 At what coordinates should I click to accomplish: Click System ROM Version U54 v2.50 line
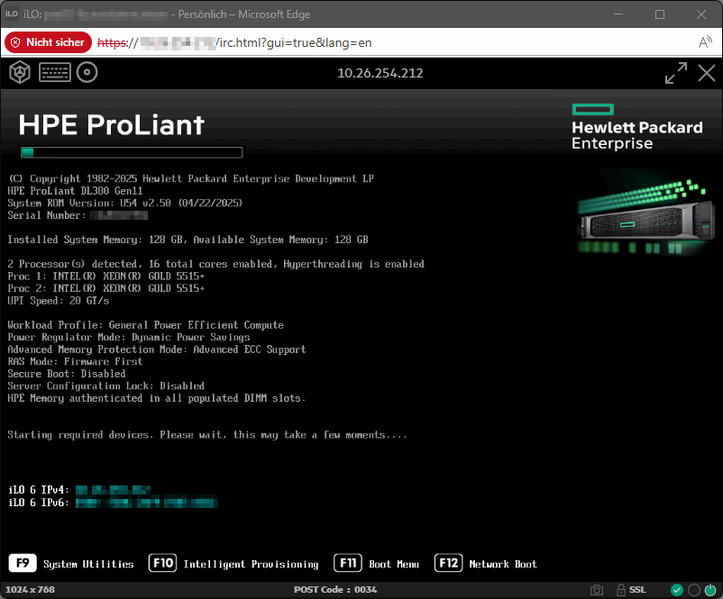click(x=125, y=203)
